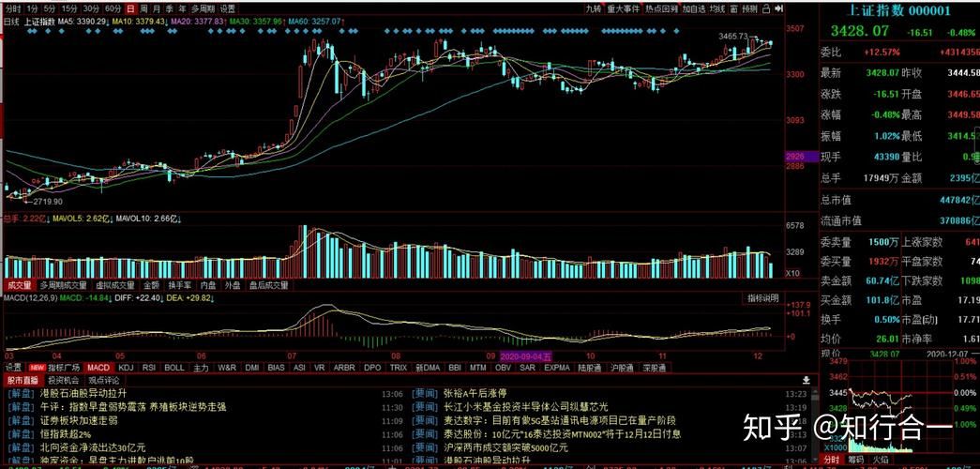
Task: Open the 设置 menu on the indicator bar
Action: point(13,368)
